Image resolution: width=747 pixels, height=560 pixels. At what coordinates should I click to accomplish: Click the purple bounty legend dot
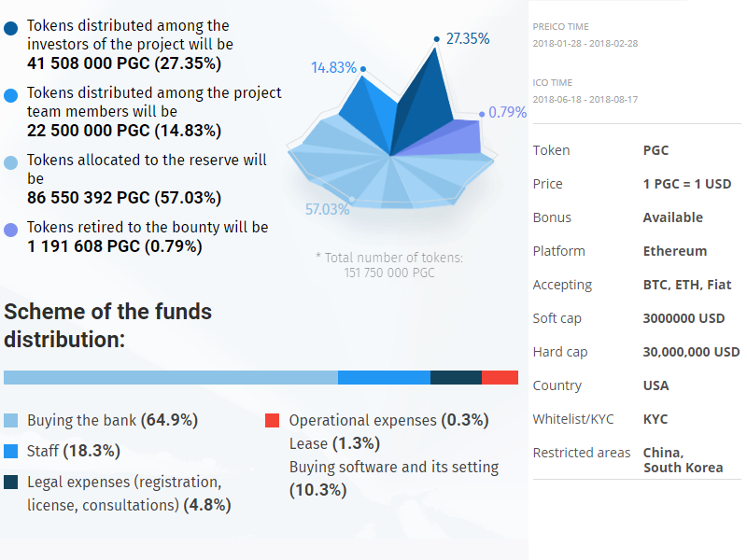pyautogui.click(x=11, y=230)
